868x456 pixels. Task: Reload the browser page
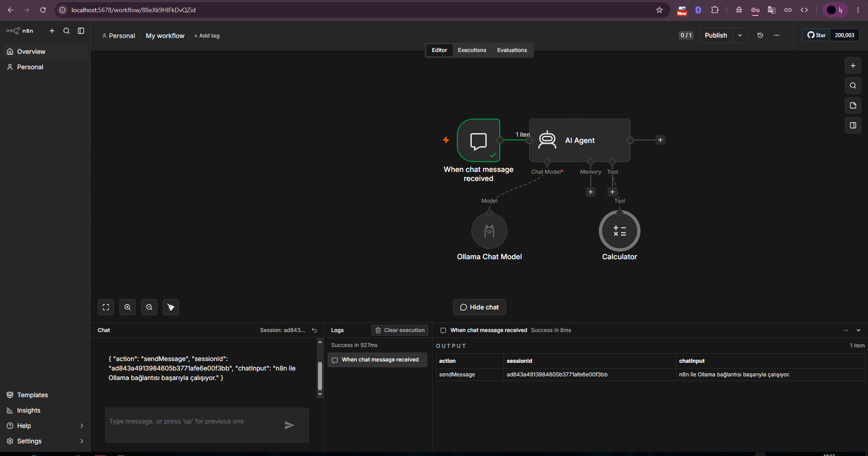point(43,10)
